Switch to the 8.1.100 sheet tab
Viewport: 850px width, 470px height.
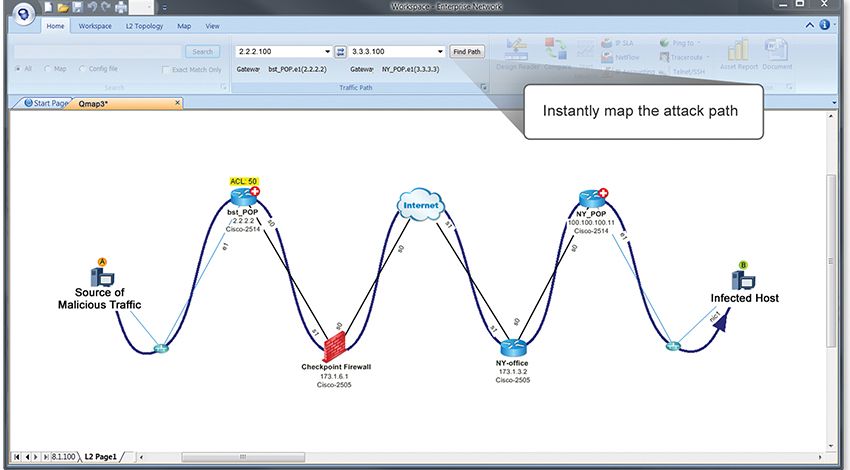[x=63, y=457]
